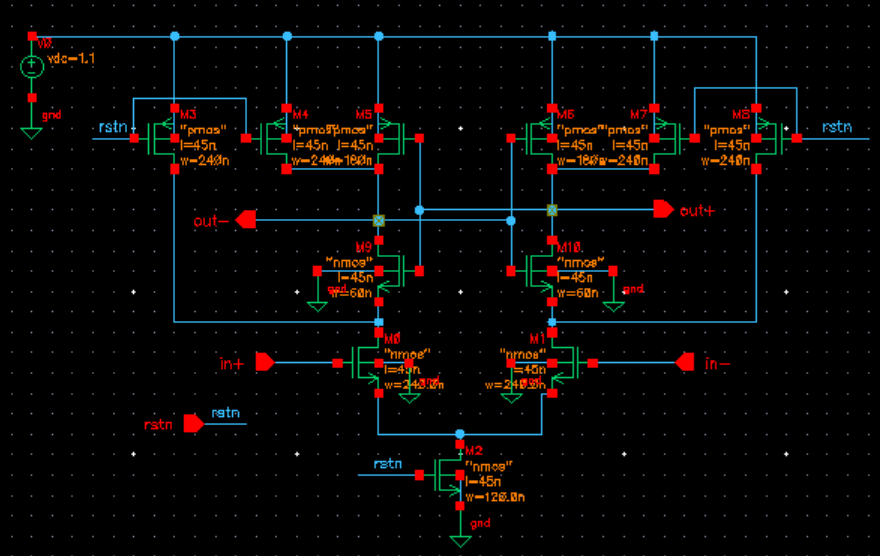
Task: Click the red rstn input pin symbol
Action: tap(194, 424)
